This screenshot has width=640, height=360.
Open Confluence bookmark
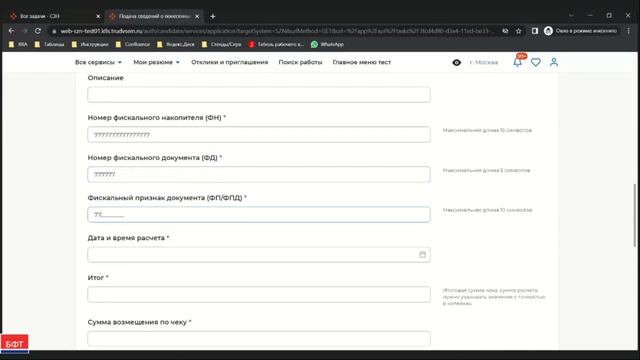(133, 44)
